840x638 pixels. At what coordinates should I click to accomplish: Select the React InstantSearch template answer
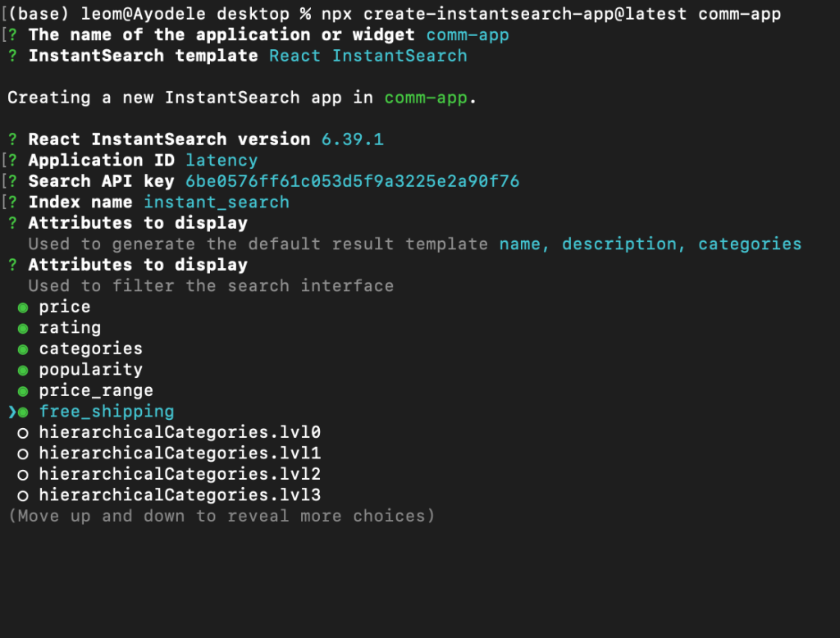[x=367, y=56]
